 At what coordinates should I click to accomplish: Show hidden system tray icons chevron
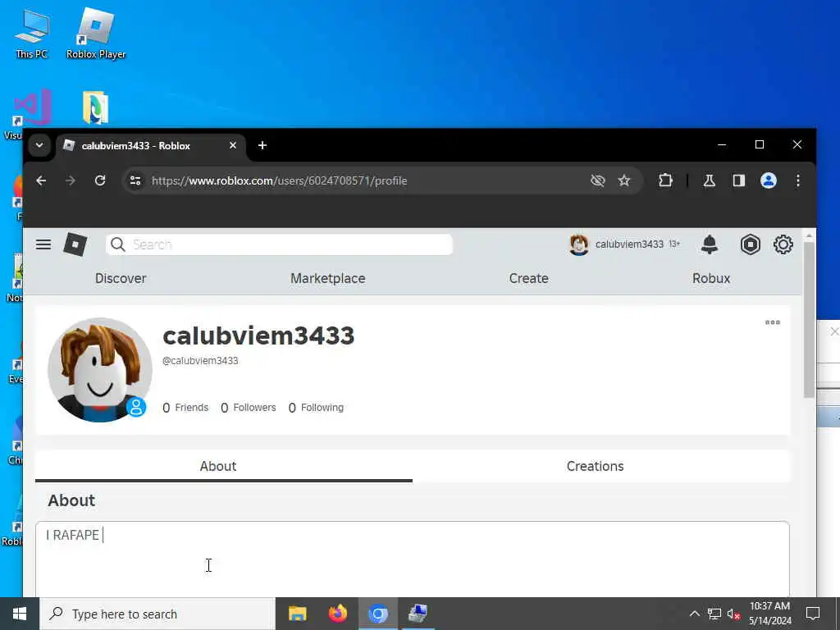pyautogui.click(x=694, y=614)
